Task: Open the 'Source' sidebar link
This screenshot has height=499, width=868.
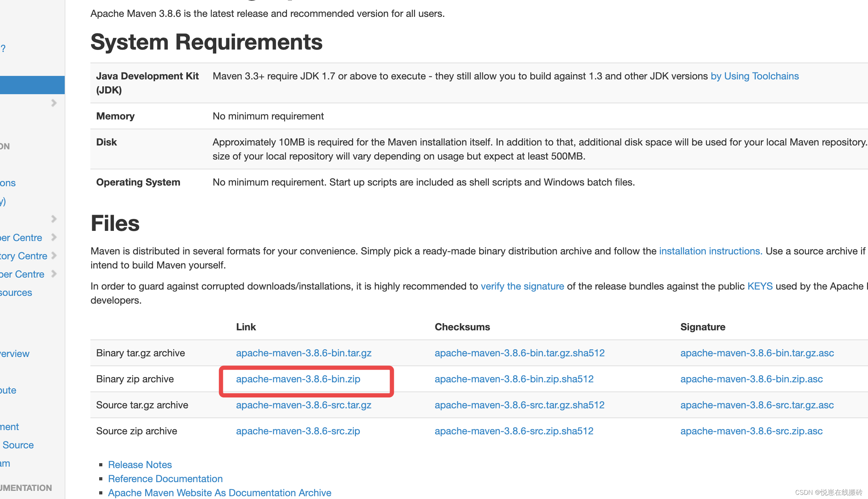Action: [18, 445]
